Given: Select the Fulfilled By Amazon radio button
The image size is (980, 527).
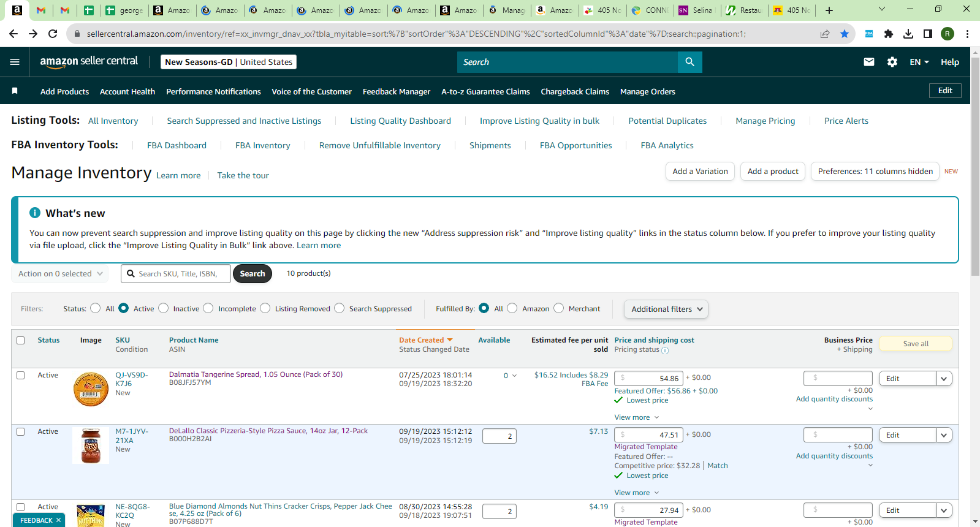Looking at the screenshot, I should [x=512, y=308].
